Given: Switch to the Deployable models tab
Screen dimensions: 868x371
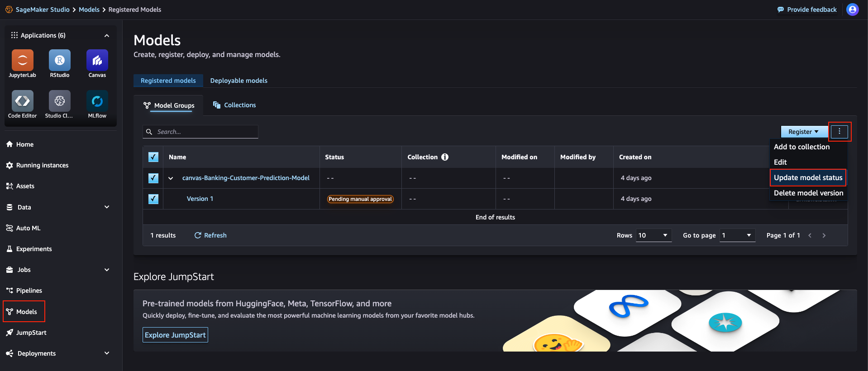Looking at the screenshot, I should (239, 81).
